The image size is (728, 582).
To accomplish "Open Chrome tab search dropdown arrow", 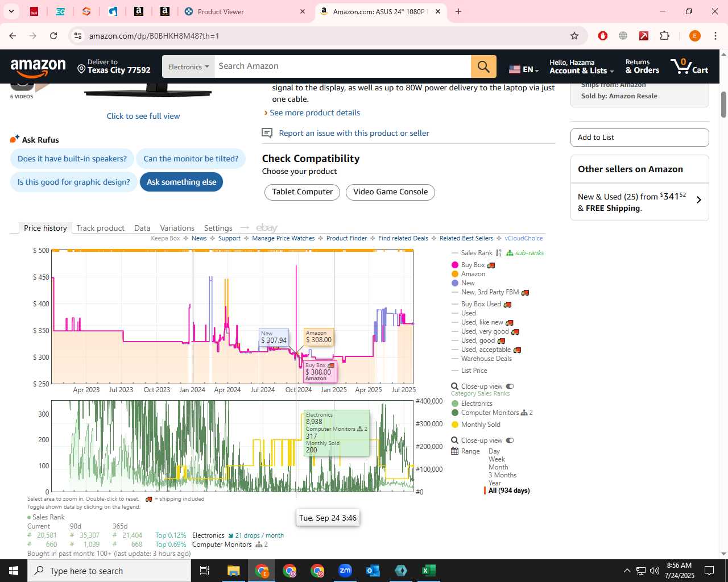I will tap(11, 11).
